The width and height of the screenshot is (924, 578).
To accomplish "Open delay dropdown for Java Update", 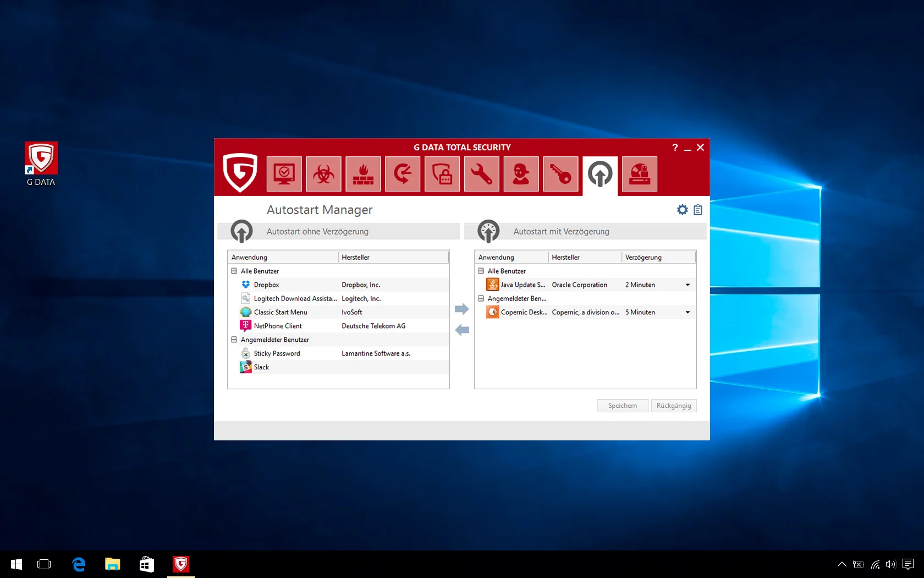I will click(x=687, y=285).
